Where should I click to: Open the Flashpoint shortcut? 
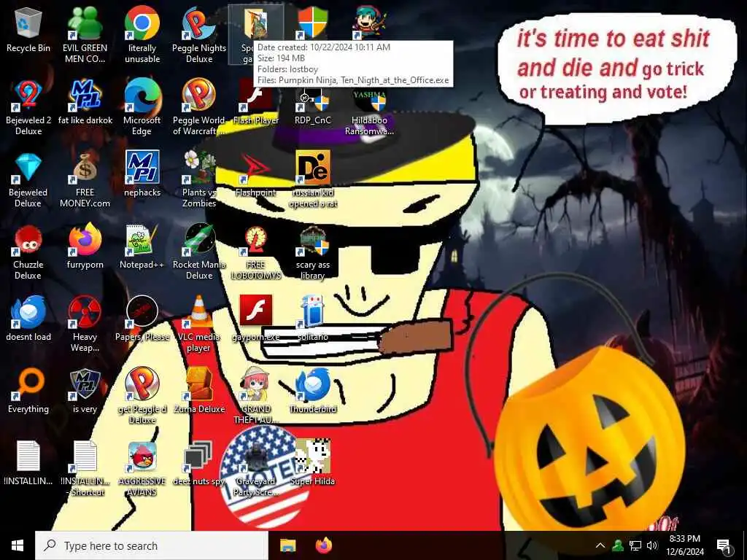256,174
